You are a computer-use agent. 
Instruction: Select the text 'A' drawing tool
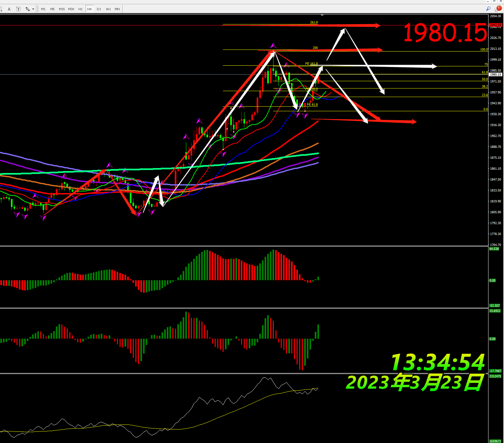pyautogui.click(x=9, y=9)
